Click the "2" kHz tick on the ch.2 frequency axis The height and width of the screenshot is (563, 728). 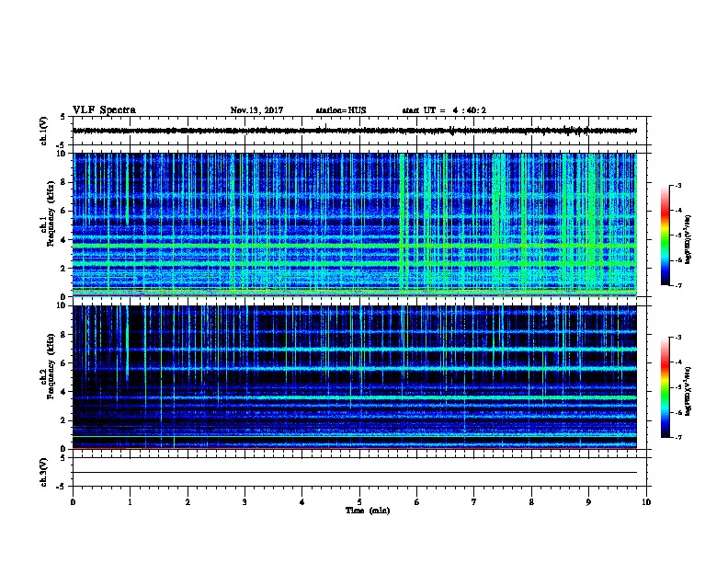click(63, 420)
